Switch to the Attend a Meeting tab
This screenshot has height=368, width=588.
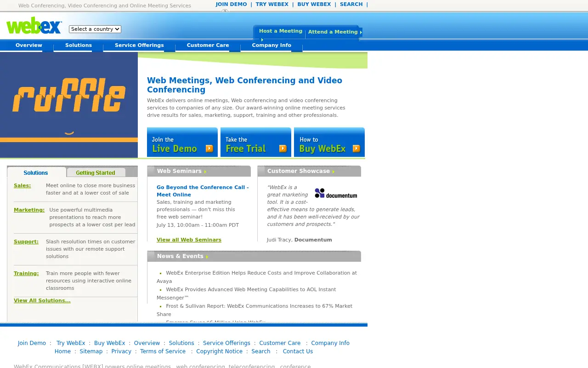coord(333,32)
